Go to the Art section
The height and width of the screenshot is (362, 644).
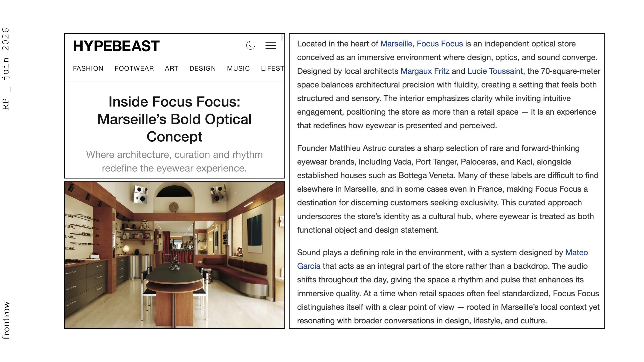[172, 68]
